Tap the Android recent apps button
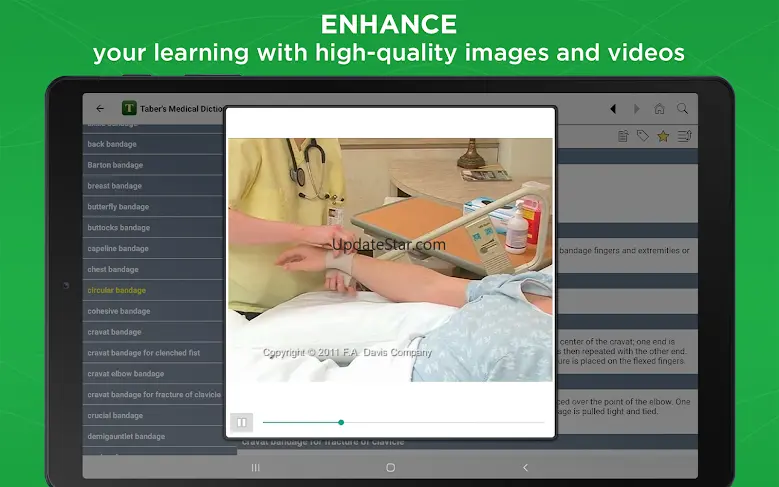Screen dimensions: 779x487 (x=255, y=468)
